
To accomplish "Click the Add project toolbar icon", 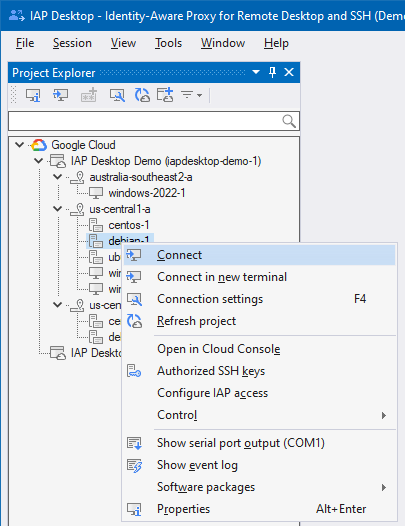I will [165, 95].
